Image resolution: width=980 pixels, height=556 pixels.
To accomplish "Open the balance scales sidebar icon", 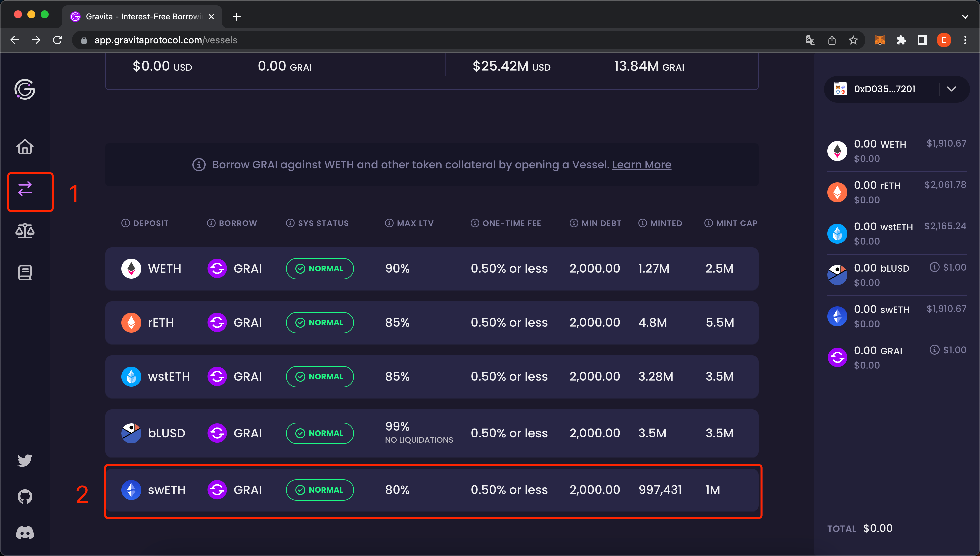I will (x=25, y=231).
